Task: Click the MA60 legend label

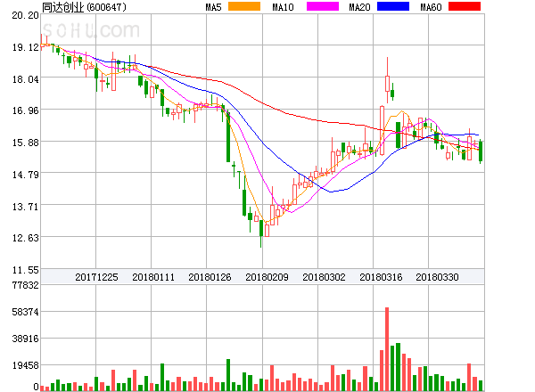Action: [x=431, y=7]
